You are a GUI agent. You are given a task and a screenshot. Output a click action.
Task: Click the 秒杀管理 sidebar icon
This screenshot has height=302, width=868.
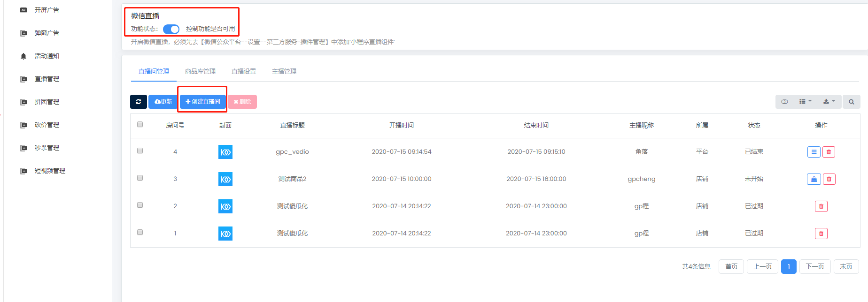coord(23,148)
